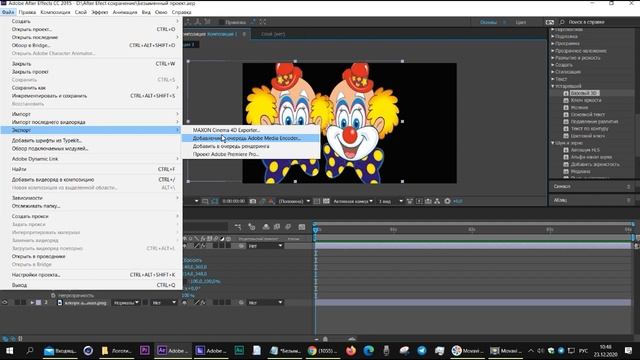Open the resolution dropdown under the viewer

click(294, 201)
